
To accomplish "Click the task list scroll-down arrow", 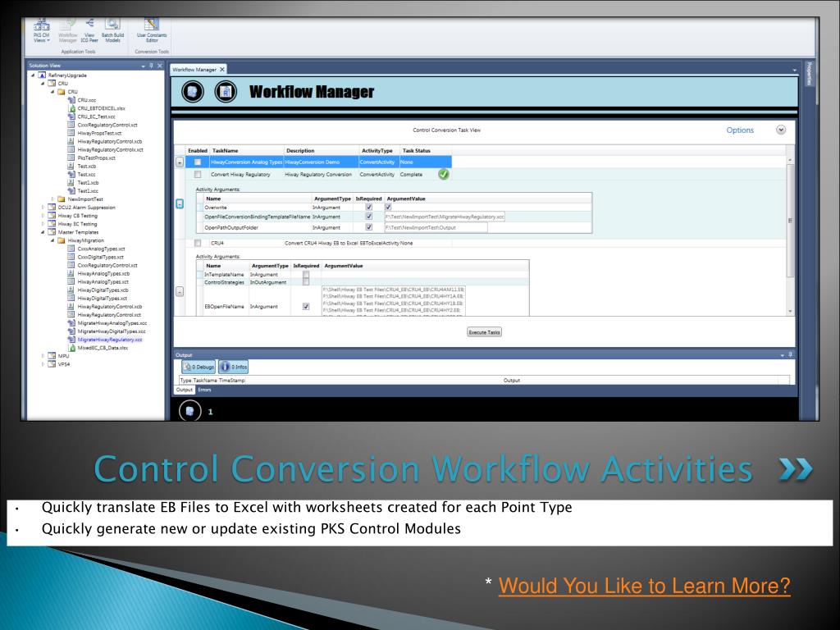I will pos(790,311).
